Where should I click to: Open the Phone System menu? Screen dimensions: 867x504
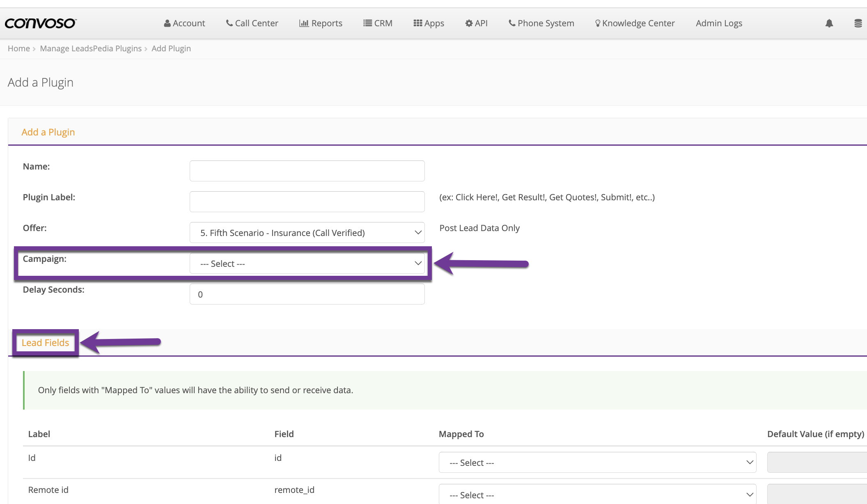point(541,23)
